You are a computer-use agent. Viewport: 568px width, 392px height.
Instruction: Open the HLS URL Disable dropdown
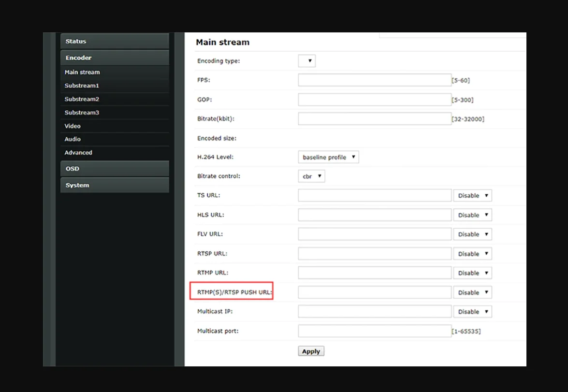click(472, 215)
